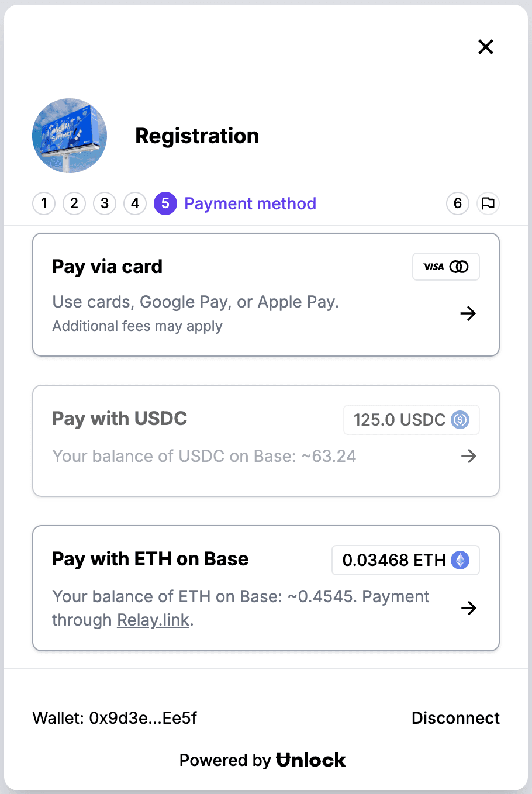Select Pay with USDC option
Image resolution: width=532 pixels, height=794 pixels.
point(266,441)
